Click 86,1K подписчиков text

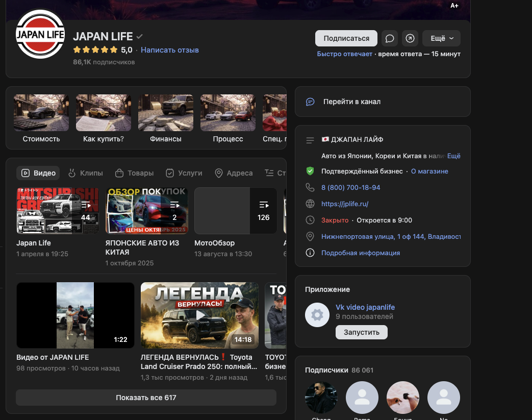tap(104, 62)
